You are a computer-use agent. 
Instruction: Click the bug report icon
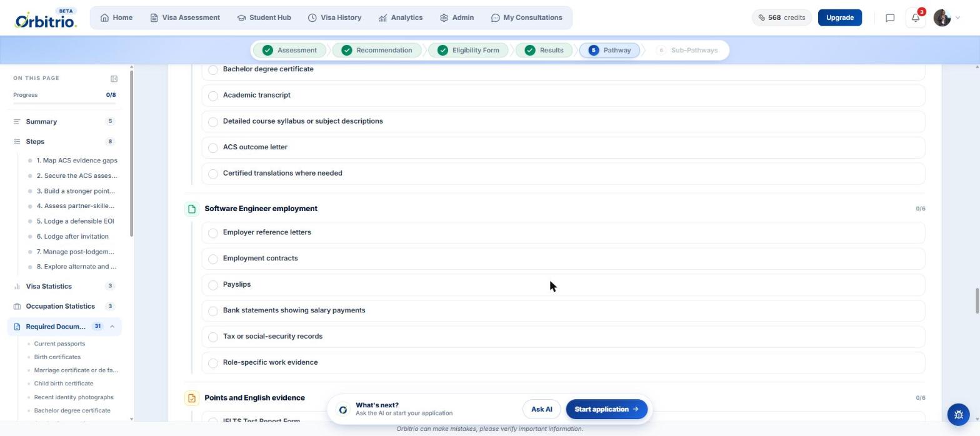(958, 415)
